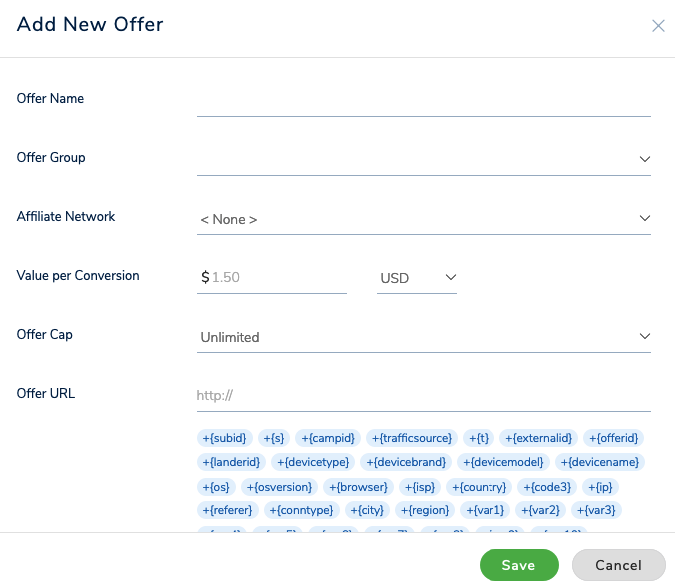Click the Affiliate Network label
This screenshot has width=675, height=588.
pyautogui.click(x=66, y=217)
